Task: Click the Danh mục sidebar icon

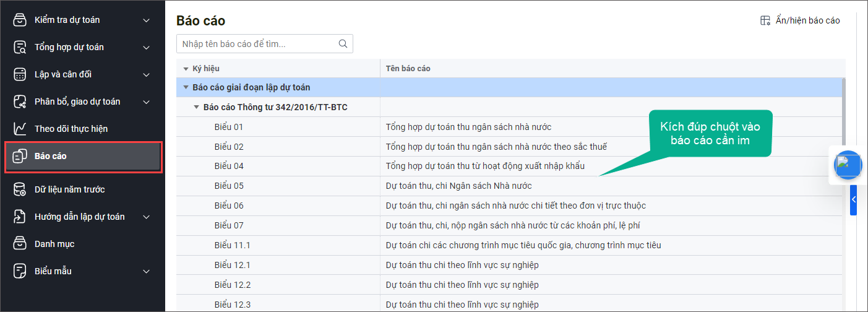Action: pos(20,244)
